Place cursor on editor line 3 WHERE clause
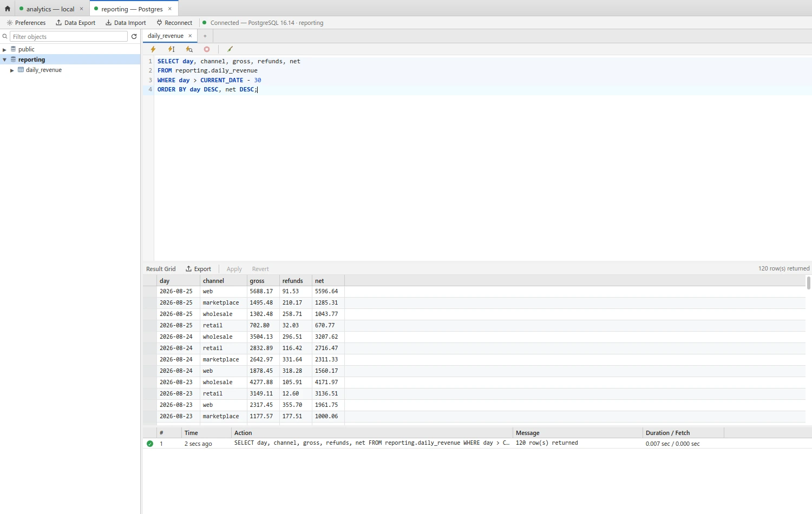Image resolution: width=812 pixels, height=514 pixels. 209,80
